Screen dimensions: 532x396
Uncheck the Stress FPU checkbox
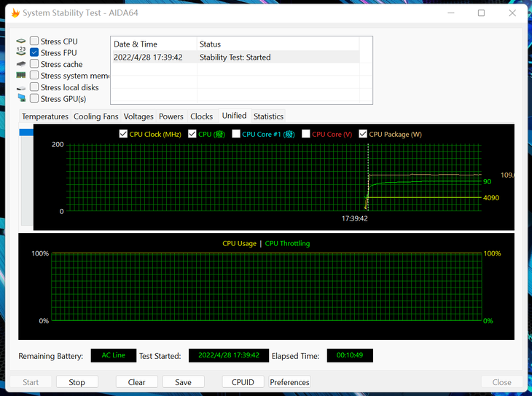tap(34, 52)
